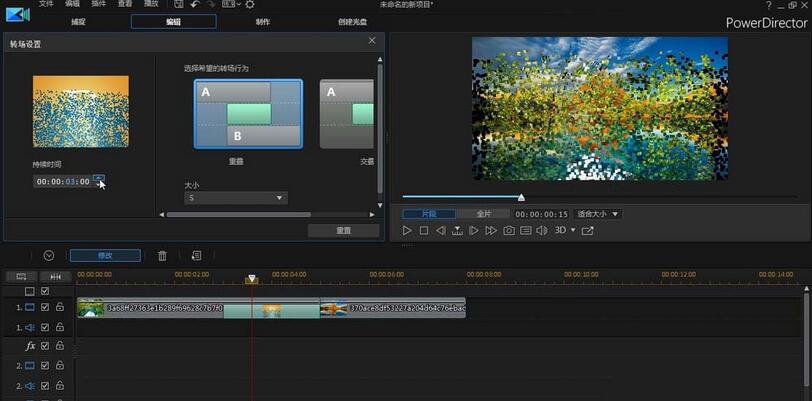Screen dimensions: 812x401
Task: Click the stop button in preview controls
Action: 423,231
